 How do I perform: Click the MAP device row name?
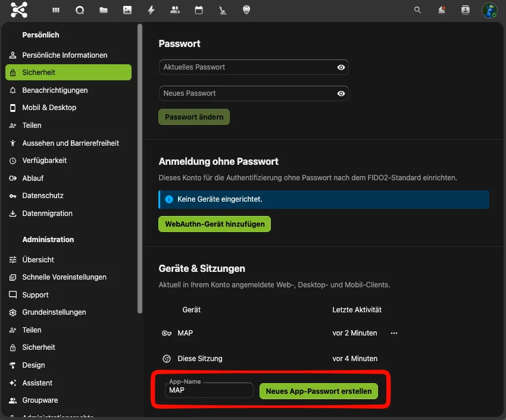tap(185, 333)
